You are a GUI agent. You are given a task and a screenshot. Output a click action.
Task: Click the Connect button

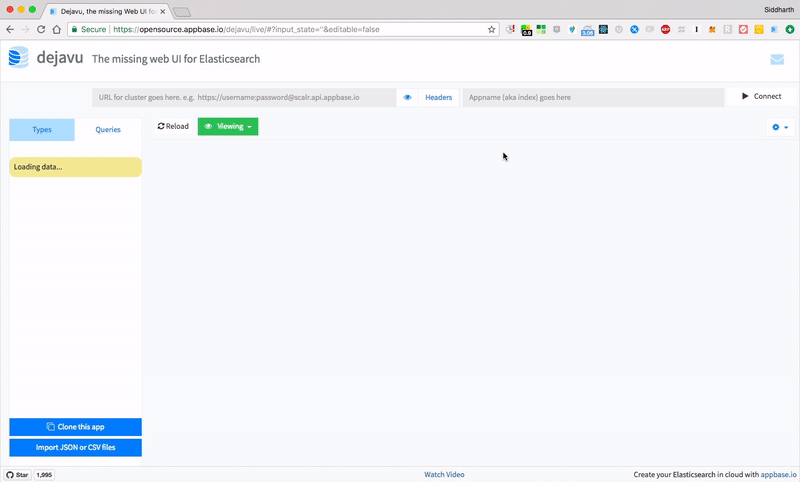point(761,96)
